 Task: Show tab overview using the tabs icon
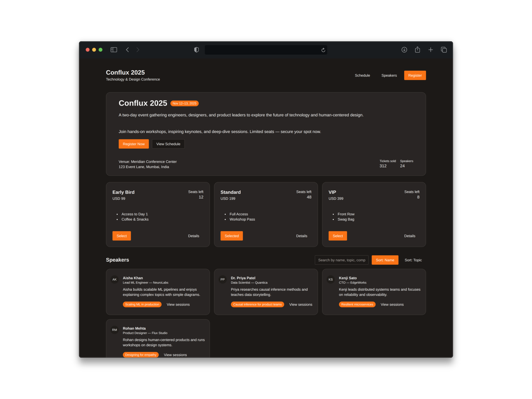(444, 50)
